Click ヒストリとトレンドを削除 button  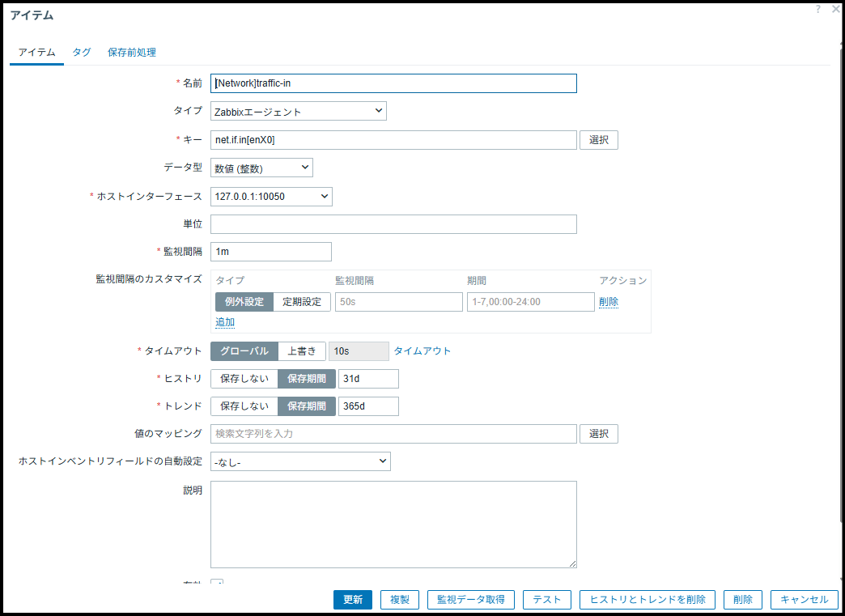click(647, 600)
